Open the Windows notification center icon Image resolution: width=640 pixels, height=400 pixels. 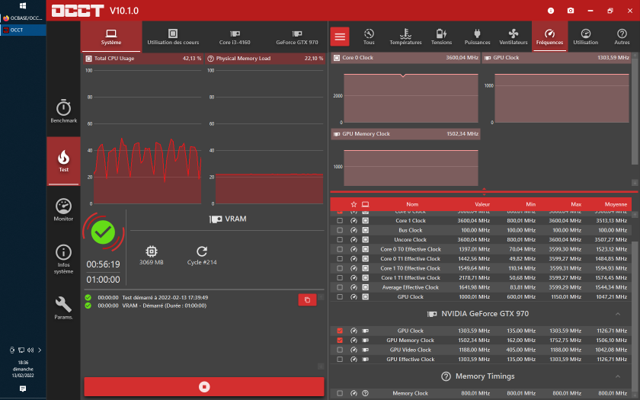(23, 389)
